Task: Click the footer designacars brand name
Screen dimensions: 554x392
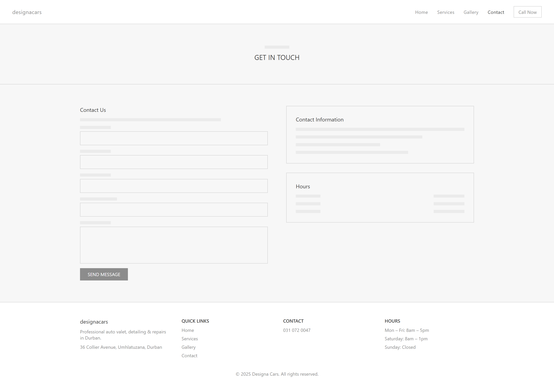Action: point(94,321)
